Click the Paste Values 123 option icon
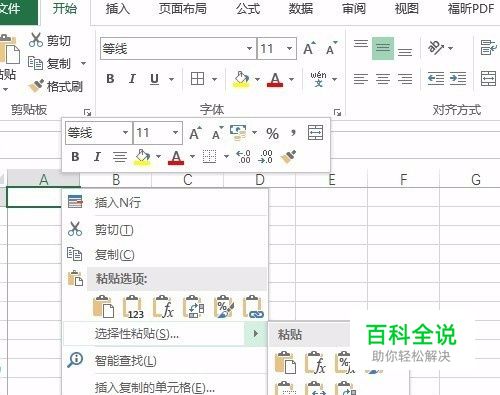500x395 pixels. pos(133,307)
